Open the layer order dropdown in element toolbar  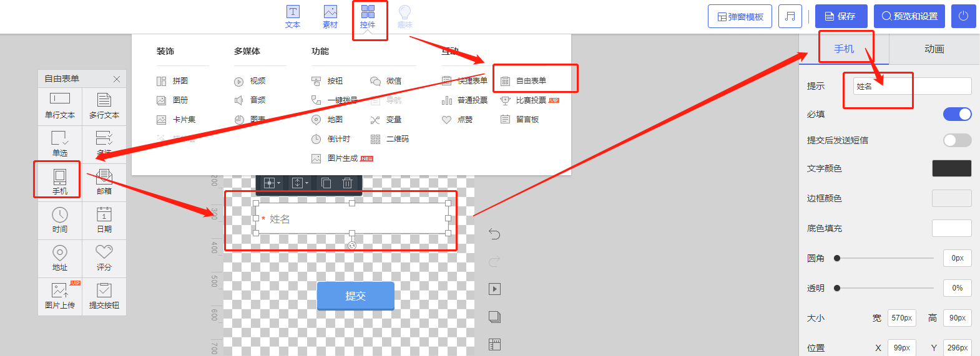tap(300, 183)
